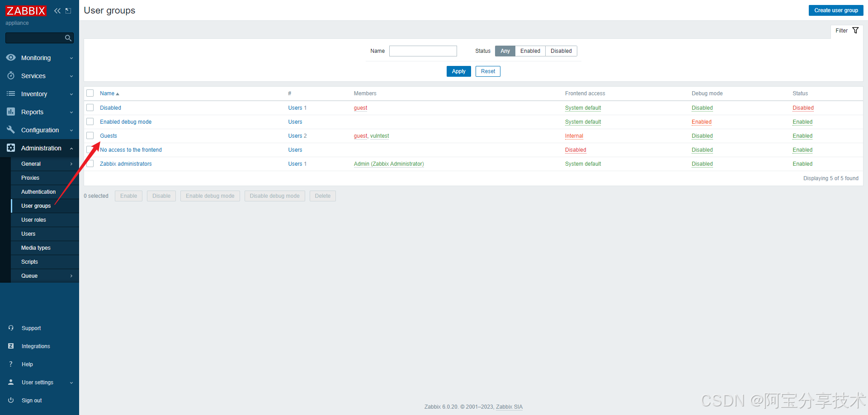
Task: Open the Authentication menu item
Action: [x=45, y=192]
